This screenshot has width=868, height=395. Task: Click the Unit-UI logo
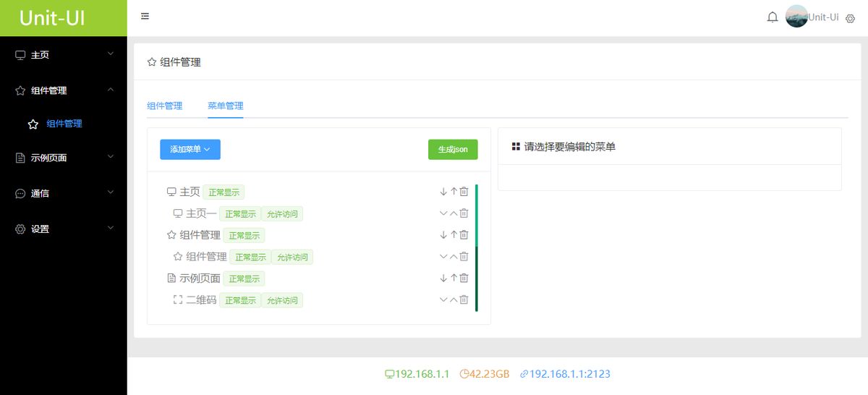[53, 18]
